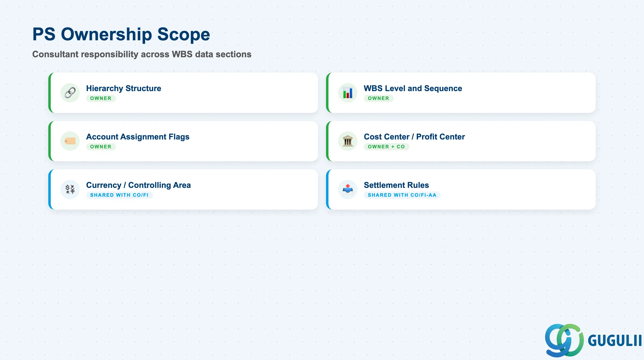Open the WBS Level and Sequence title

413,88
